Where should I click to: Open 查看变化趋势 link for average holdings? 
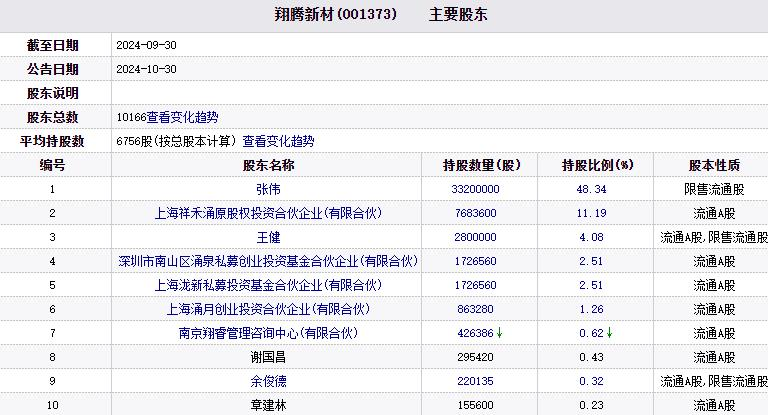tap(278, 141)
